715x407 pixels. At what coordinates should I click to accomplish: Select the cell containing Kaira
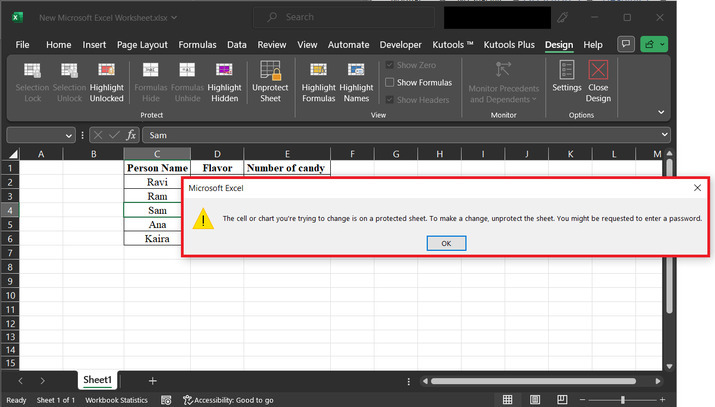tap(157, 239)
